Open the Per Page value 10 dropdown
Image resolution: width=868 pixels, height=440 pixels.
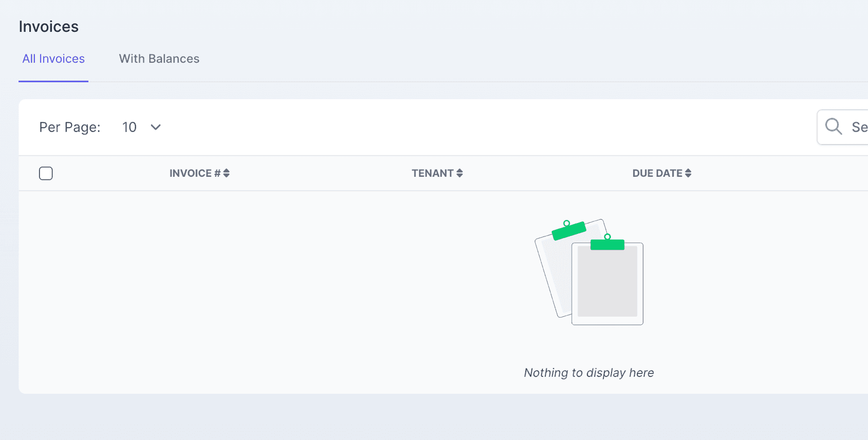click(x=130, y=127)
